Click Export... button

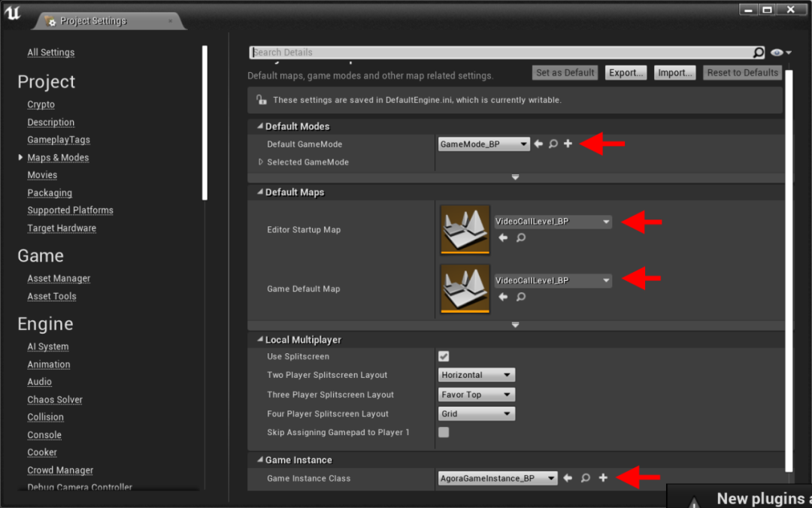click(x=626, y=73)
